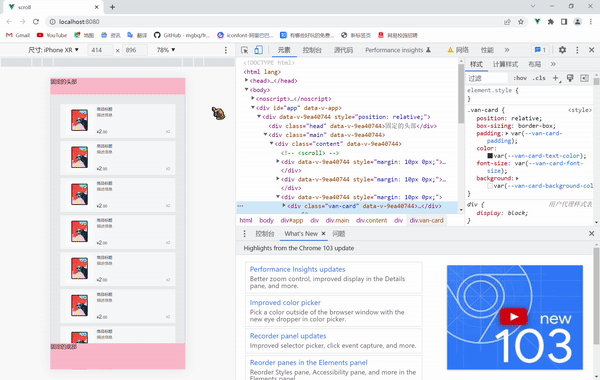Click the 过滤 styles filter field
This screenshot has width=600, height=380.
coord(487,78)
